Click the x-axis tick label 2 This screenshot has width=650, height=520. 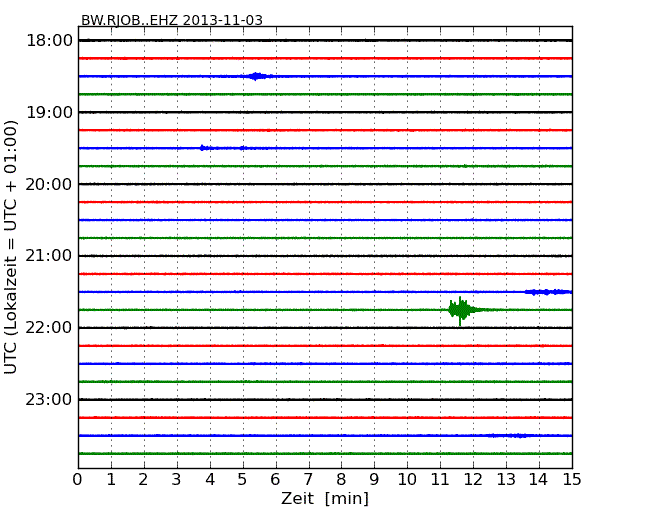[x=143, y=480]
